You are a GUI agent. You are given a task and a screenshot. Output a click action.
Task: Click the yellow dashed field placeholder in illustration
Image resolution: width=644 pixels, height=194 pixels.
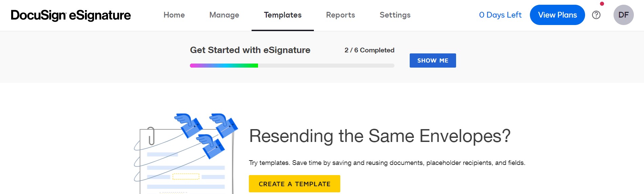click(x=186, y=176)
